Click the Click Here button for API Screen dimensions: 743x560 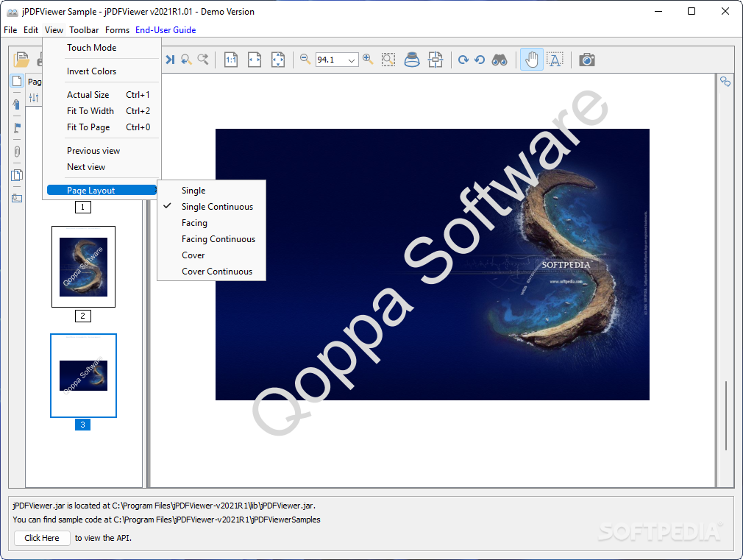click(42, 538)
